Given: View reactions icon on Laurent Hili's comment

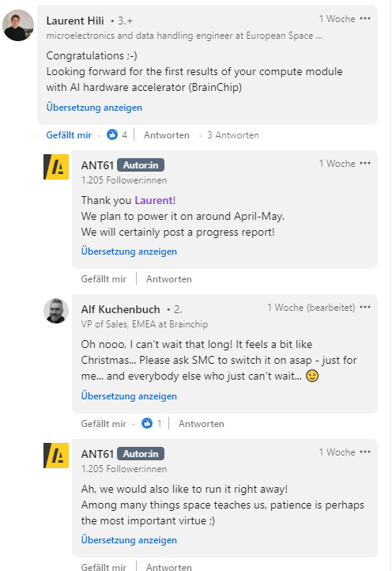Looking at the screenshot, I should click(112, 134).
